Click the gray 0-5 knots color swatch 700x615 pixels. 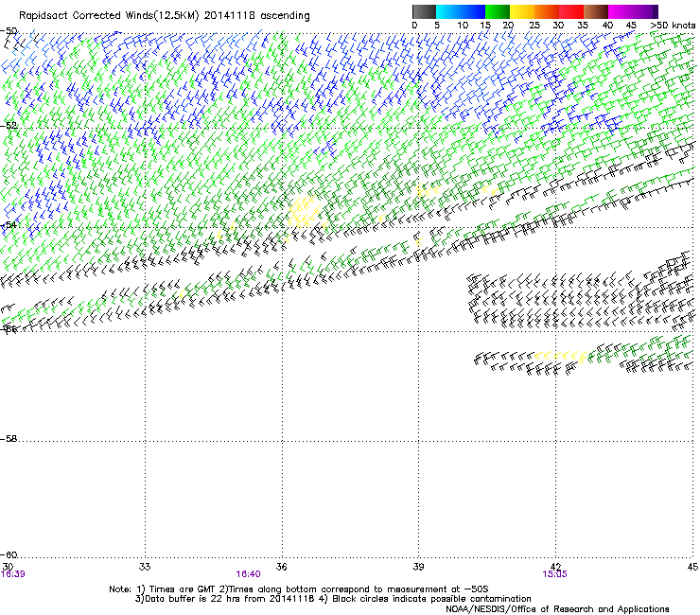(x=424, y=11)
